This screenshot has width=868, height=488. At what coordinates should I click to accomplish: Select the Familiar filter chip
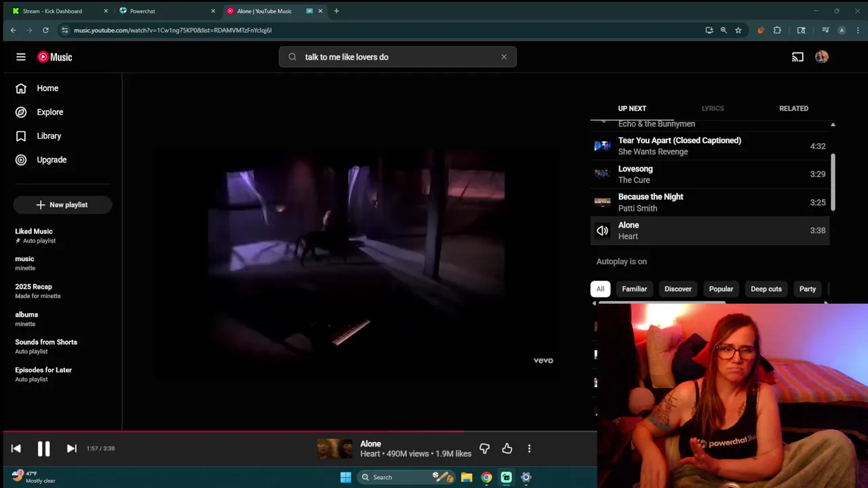pos(635,289)
